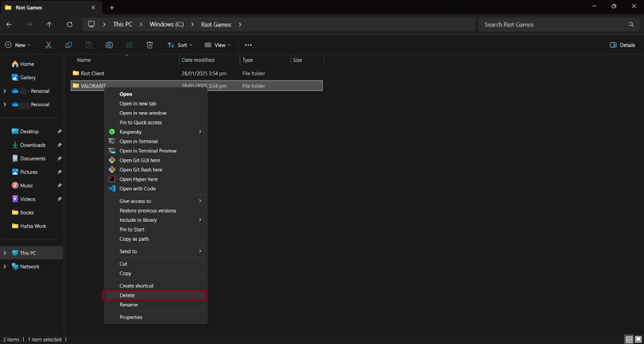The width and height of the screenshot is (644, 344).
Task: Click This PC breadcrumb in address bar
Action: click(x=123, y=25)
